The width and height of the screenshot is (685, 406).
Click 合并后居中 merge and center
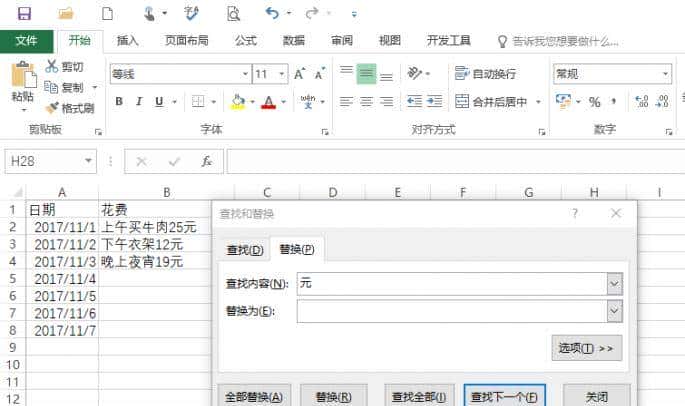[491, 102]
